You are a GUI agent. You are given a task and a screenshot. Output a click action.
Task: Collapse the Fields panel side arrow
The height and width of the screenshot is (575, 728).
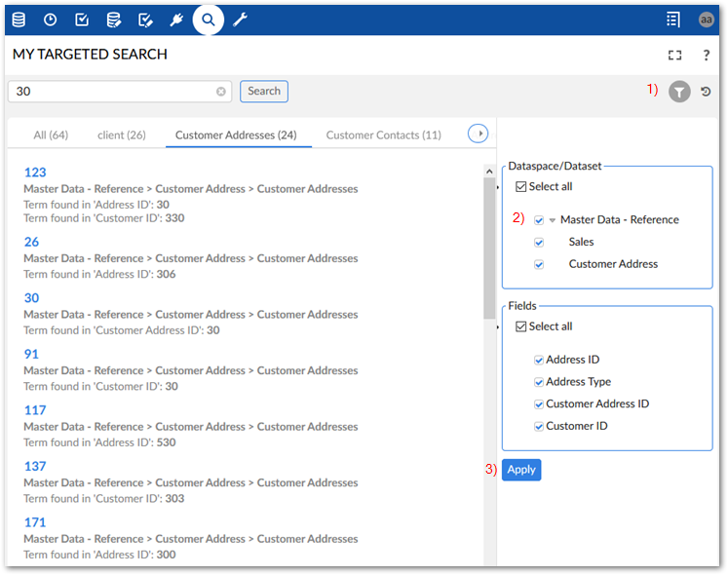click(x=499, y=326)
